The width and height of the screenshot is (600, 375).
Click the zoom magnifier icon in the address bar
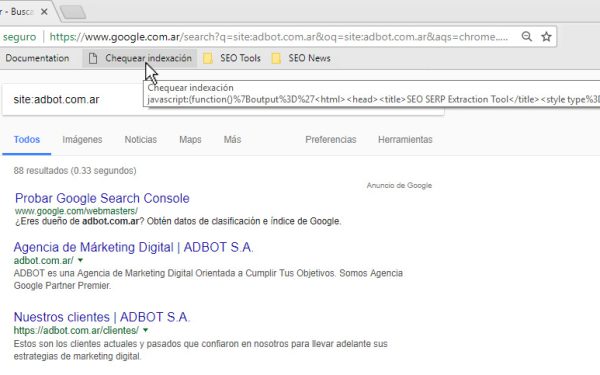pos(527,37)
